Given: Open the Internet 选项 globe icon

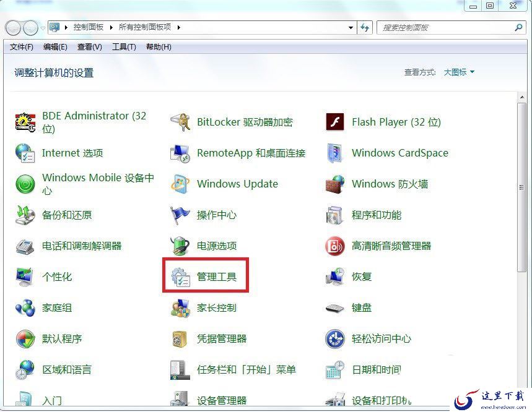Looking at the screenshot, I should 25,153.
